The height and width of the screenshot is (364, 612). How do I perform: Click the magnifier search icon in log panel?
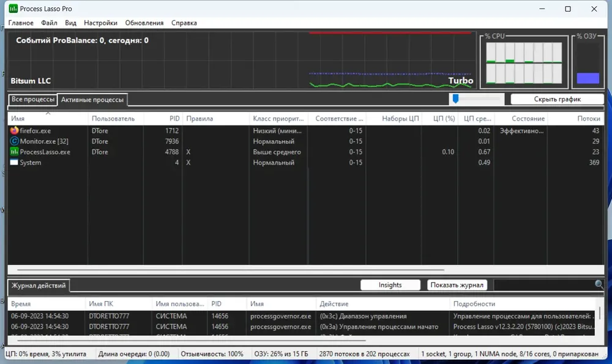599,285
